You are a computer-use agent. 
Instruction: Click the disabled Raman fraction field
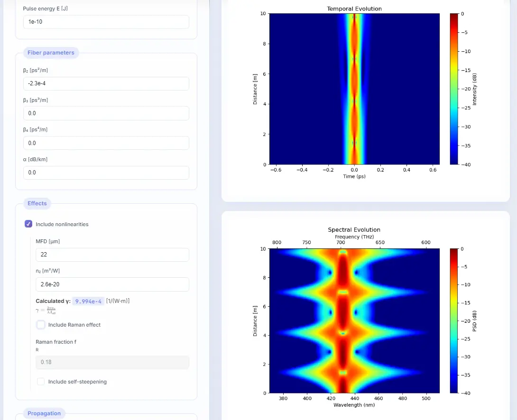pos(112,362)
